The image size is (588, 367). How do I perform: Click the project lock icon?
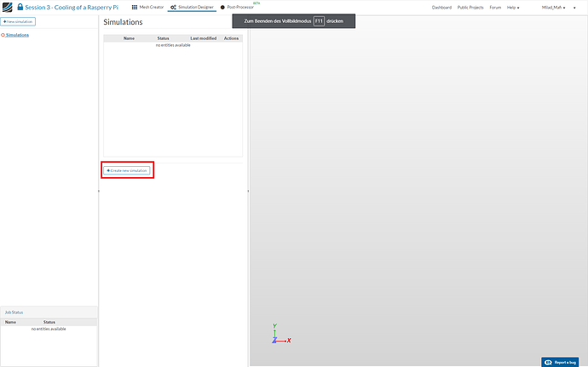(20, 7)
